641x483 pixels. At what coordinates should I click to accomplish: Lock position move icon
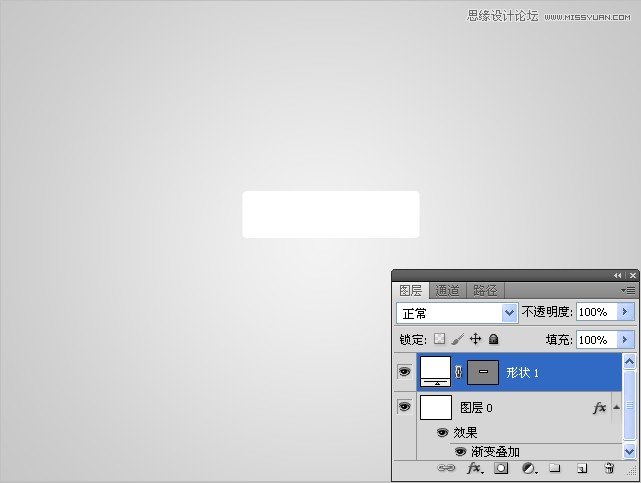(475, 339)
